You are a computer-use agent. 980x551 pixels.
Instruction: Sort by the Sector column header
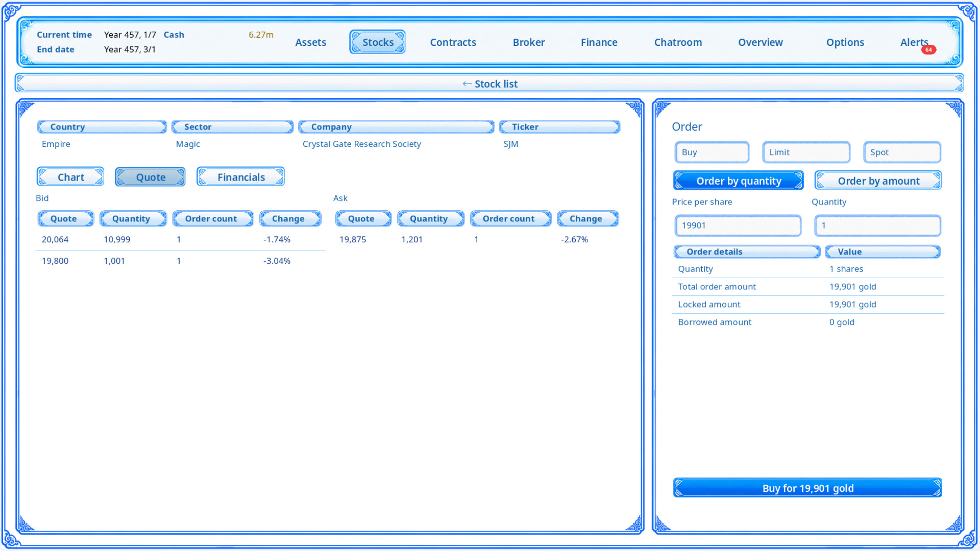(x=232, y=127)
